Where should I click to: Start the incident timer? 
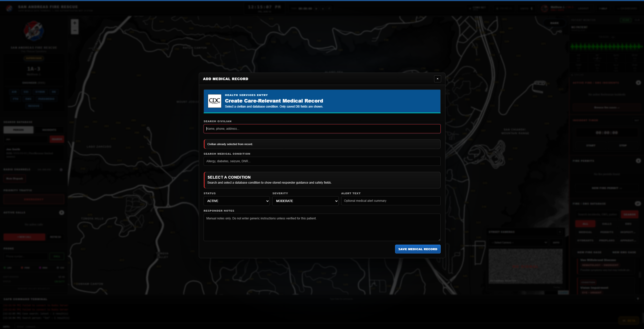pyautogui.click(x=591, y=145)
